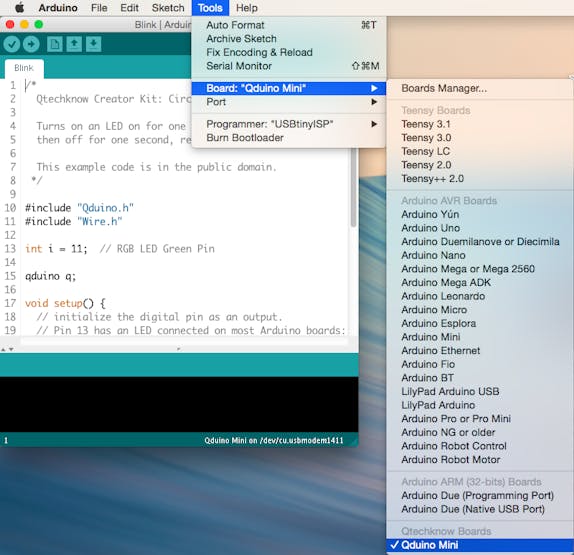Viewport: 574px width, 555px height.
Task: Open the File menu
Action: coord(99,8)
